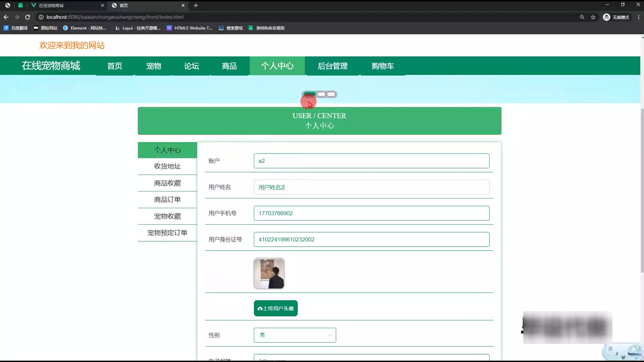Select 宠物收藏 in the side menu
The width and height of the screenshot is (644, 362).
(167, 216)
